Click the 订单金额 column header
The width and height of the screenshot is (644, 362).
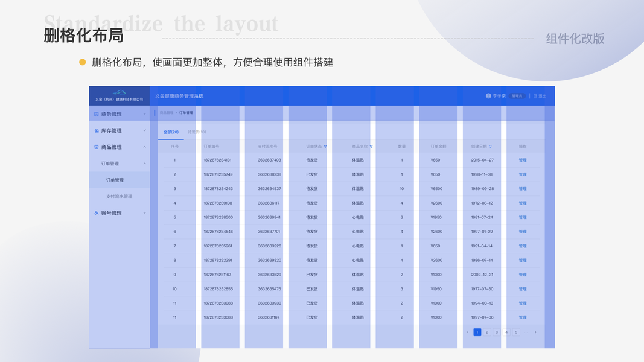(438, 147)
